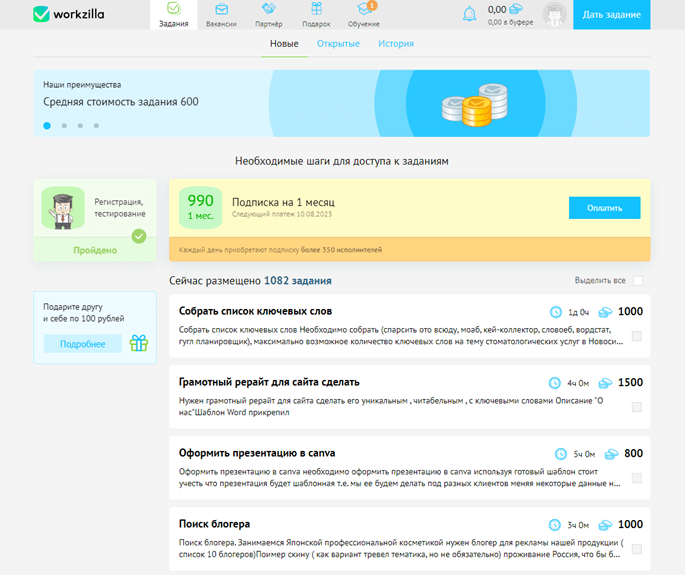
Task: Open the Вакансии envelope icon
Action: (221, 9)
